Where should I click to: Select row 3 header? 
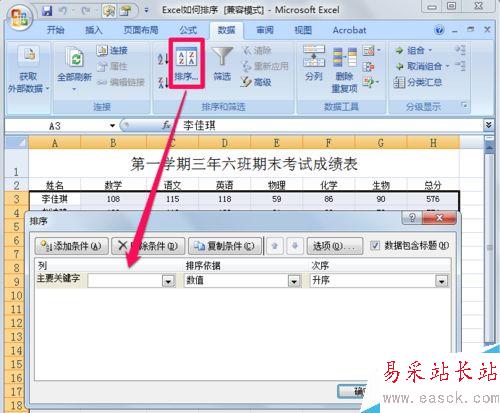[16, 199]
